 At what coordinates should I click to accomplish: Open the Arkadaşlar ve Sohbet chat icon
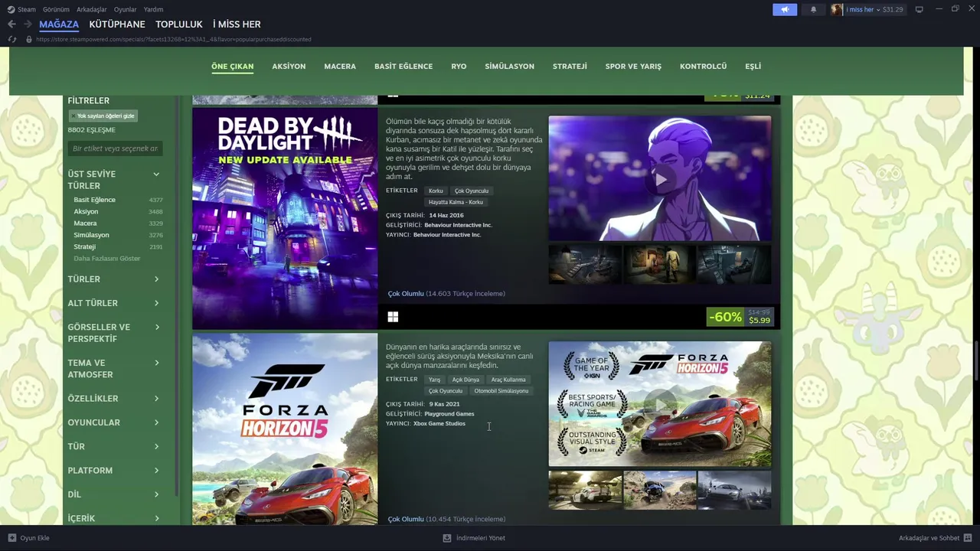pos(968,538)
